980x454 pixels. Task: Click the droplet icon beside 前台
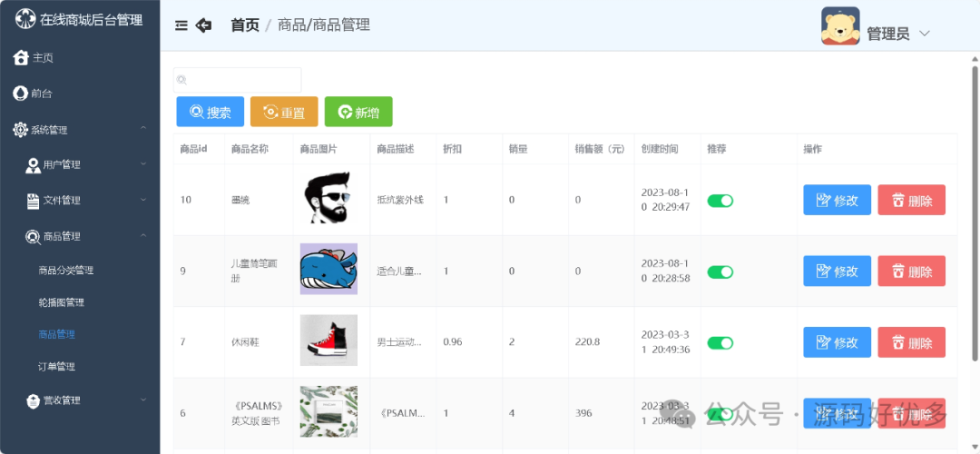[21, 94]
